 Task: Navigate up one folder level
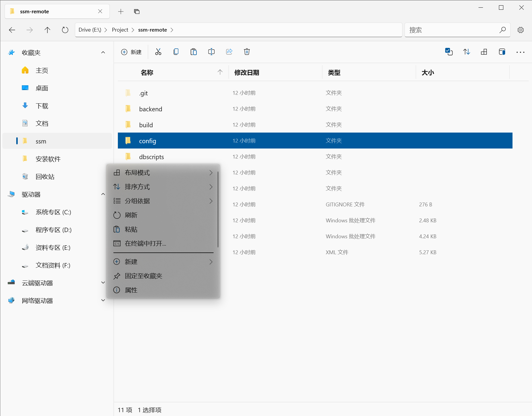(x=47, y=30)
